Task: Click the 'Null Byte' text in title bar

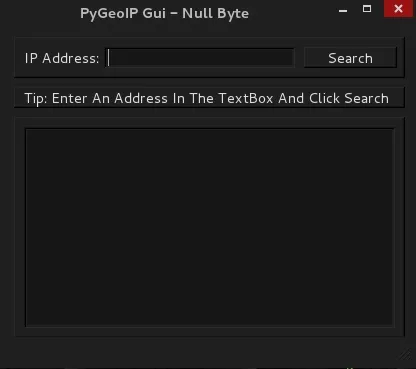Action: (x=215, y=13)
